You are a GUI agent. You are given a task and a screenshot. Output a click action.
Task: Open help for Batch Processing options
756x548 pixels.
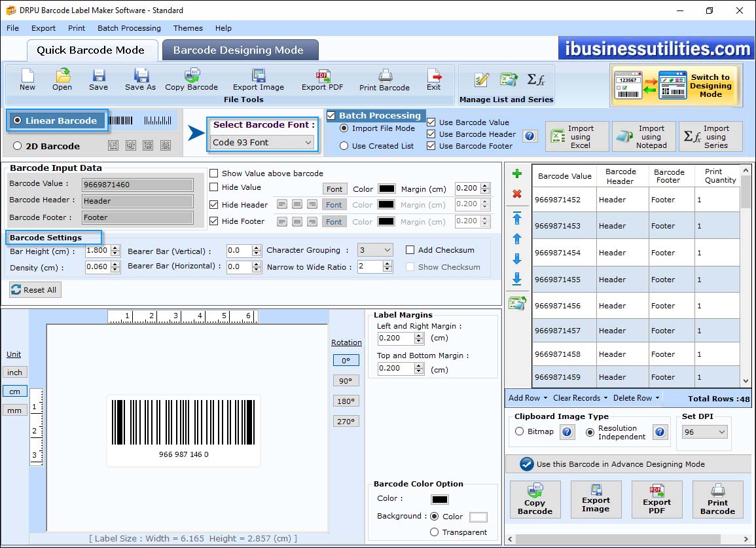[x=530, y=136]
